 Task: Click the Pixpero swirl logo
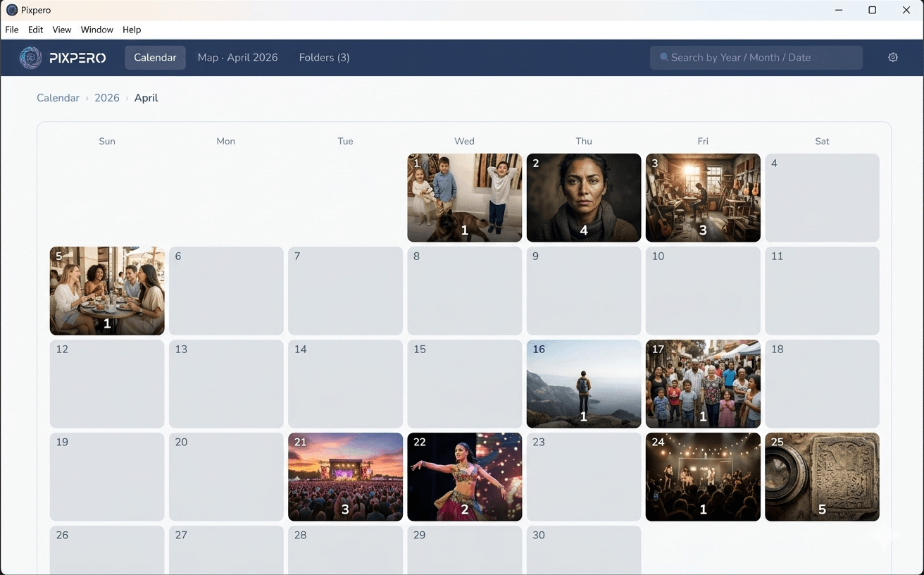pos(30,58)
